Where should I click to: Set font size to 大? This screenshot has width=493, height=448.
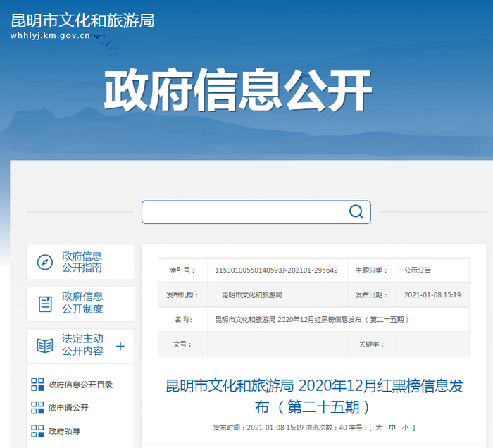(379, 428)
